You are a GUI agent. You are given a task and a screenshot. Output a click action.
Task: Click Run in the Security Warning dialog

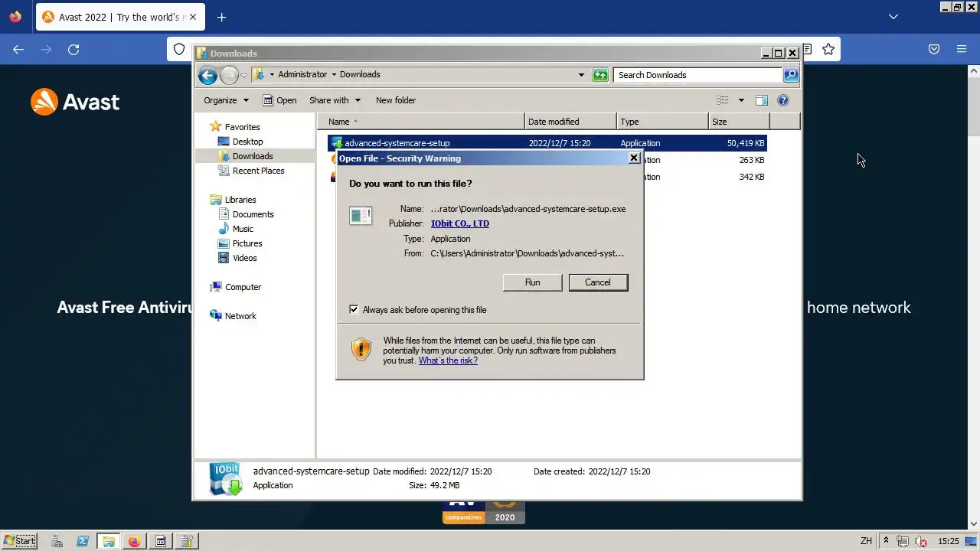(x=532, y=282)
